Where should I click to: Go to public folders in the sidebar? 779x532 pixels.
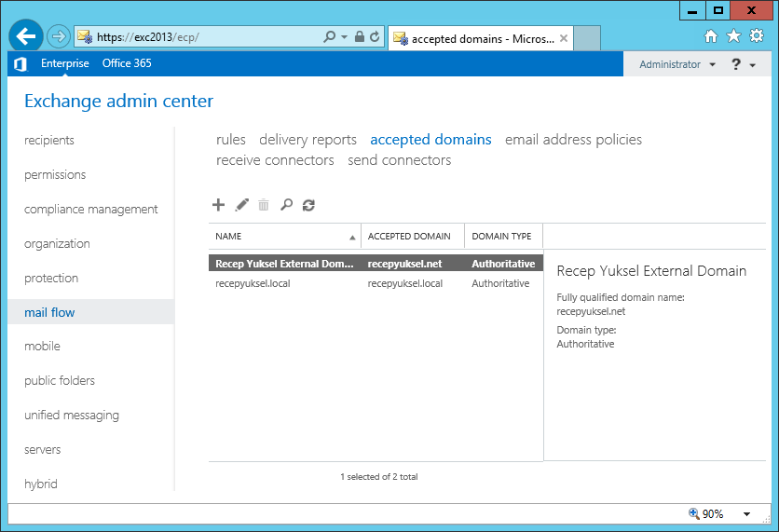[60, 380]
